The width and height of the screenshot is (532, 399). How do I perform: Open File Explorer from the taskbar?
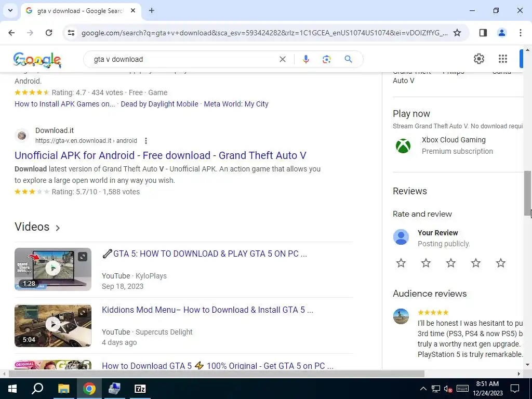point(63,389)
